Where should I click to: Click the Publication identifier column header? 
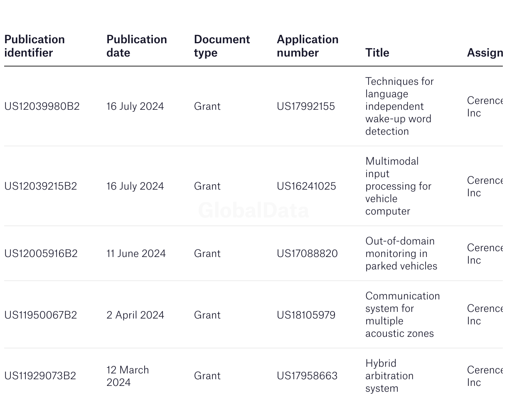coord(34,46)
